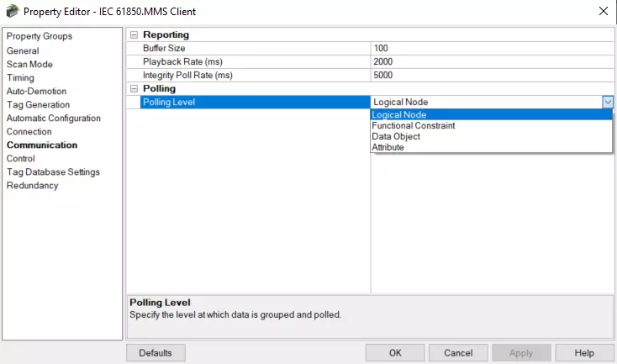Open the Automatic Configuration property group

54,118
